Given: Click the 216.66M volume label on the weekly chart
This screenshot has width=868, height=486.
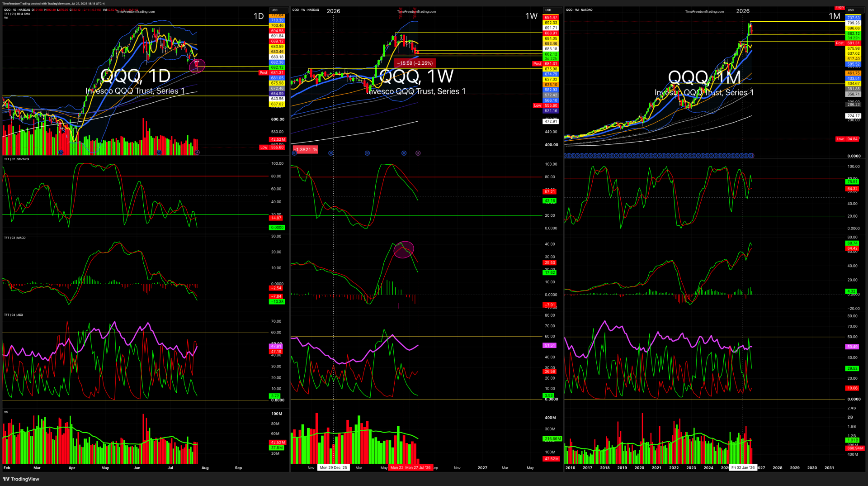Looking at the screenshot, I should 552,439.
